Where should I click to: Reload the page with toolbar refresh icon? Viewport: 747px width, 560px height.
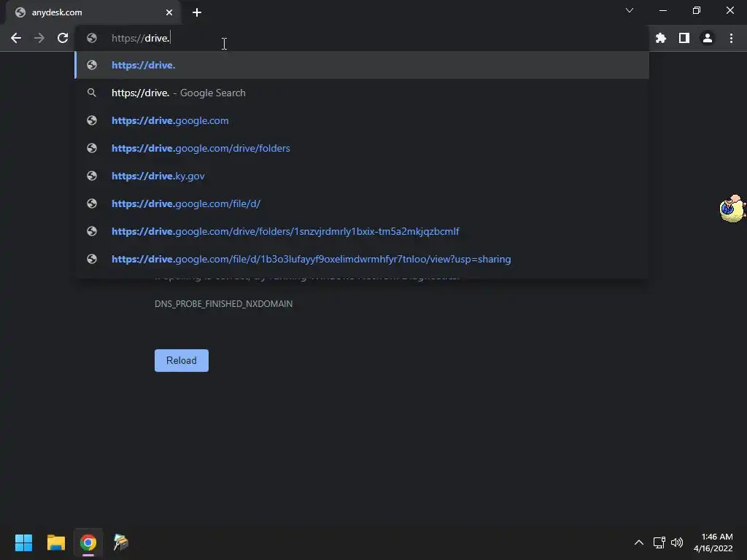coord(63,38)
